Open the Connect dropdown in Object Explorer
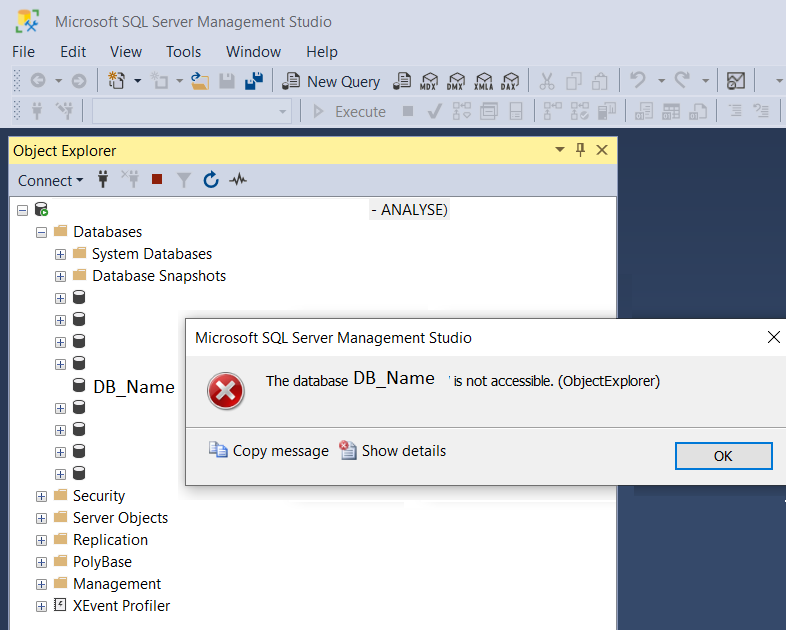 50,180
